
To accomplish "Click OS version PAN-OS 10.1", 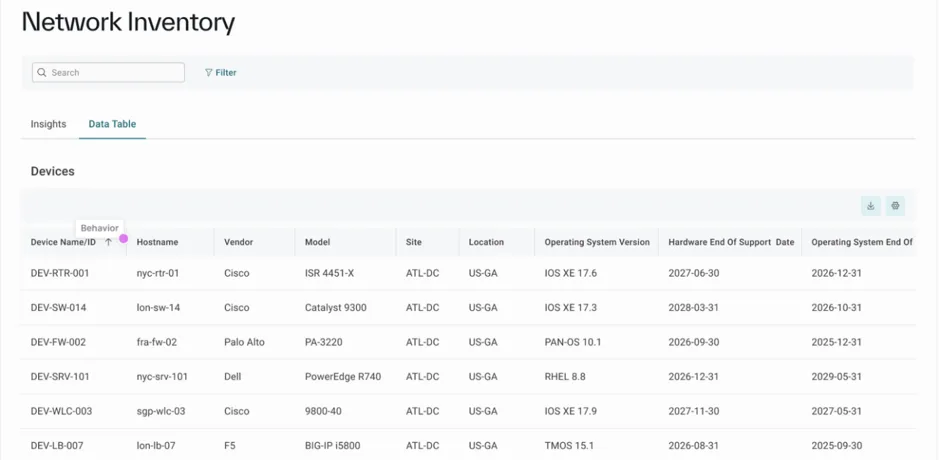I will click(573, 342).
